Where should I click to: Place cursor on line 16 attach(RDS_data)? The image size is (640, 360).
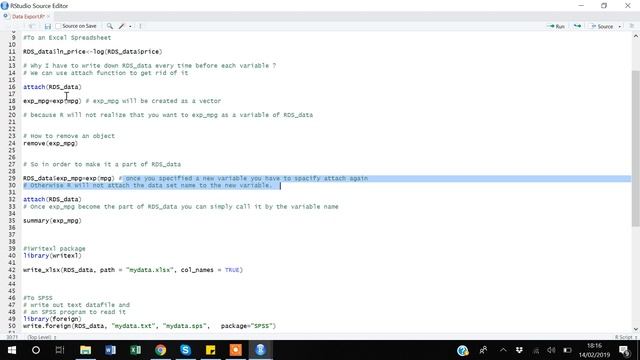[x=52, y=87]
